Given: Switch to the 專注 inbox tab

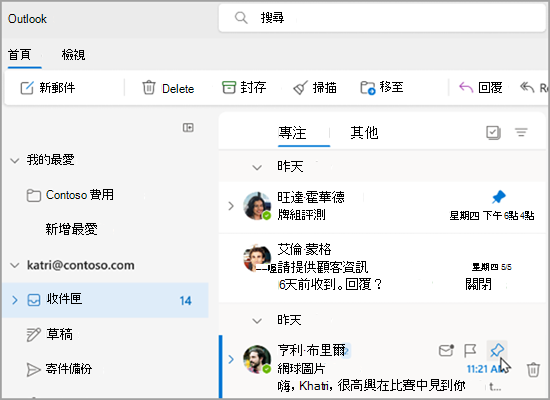Looking at the screenshot, I should pyautogui.click(x=293, y=133).
